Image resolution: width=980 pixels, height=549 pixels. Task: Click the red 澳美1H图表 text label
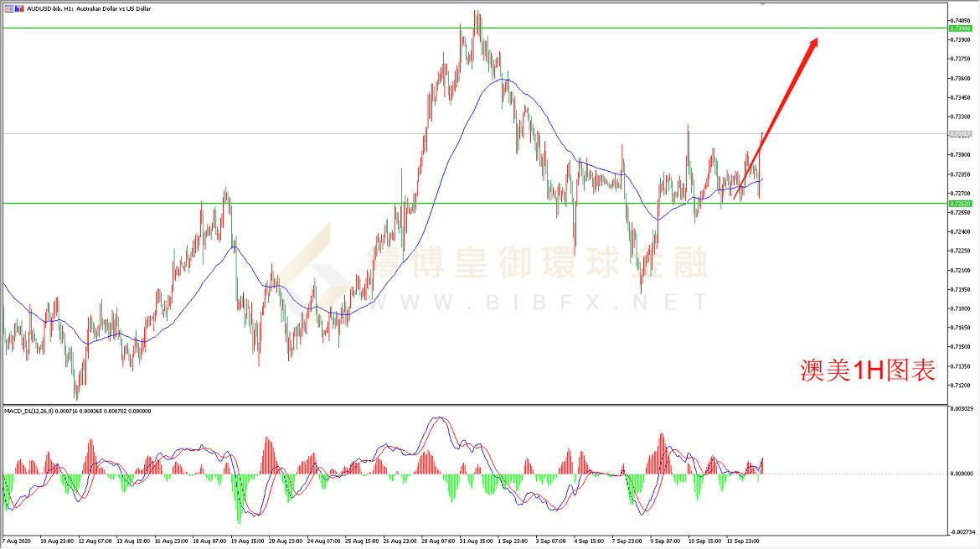click(x=868, y=370)
